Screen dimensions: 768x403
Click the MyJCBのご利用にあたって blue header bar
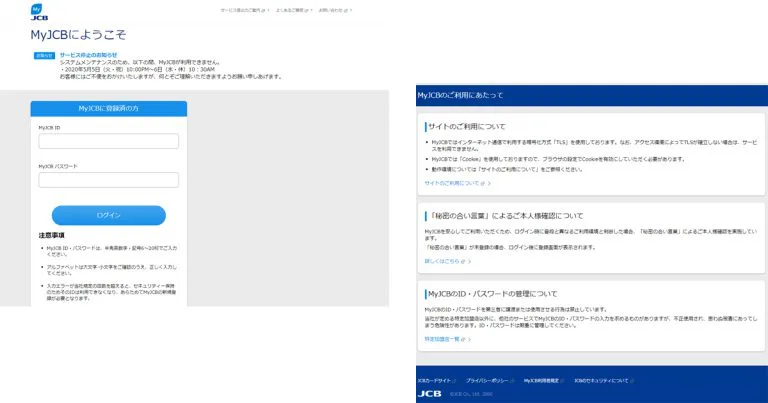[x=590, y=95]
